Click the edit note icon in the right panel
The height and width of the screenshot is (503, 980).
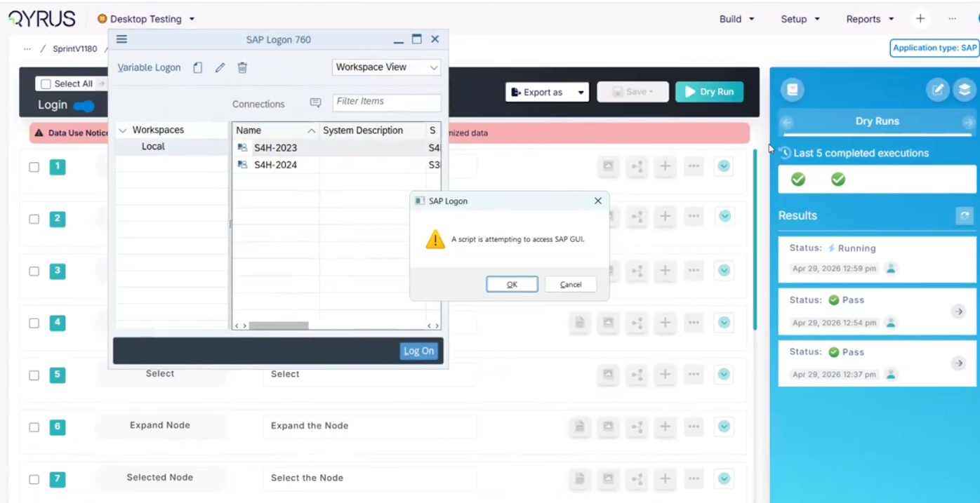937,89
